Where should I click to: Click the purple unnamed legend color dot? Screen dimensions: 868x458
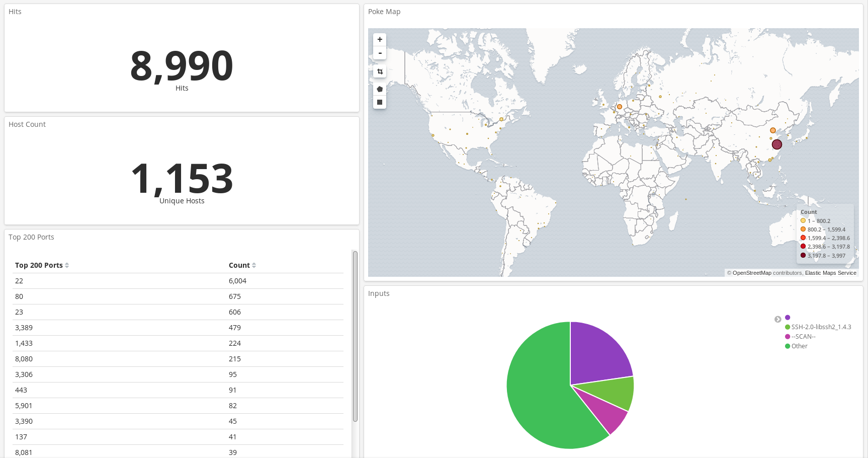788,318
